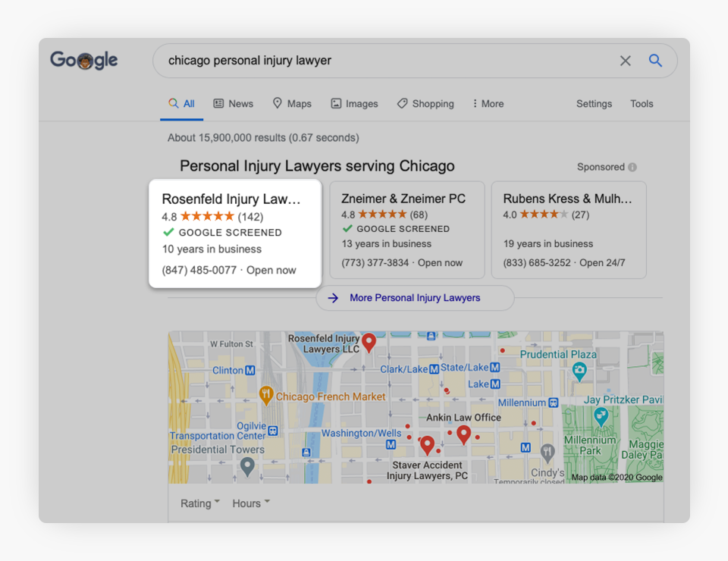Open the Zneimer & Zneimer PC listing

406,230
